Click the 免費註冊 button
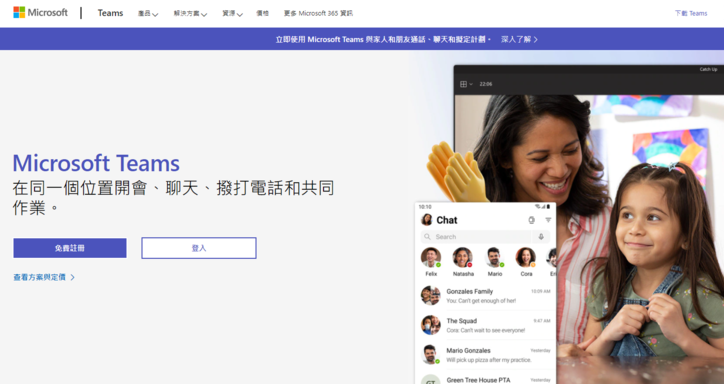The image size is (724, 384). (x=70, y=248)
